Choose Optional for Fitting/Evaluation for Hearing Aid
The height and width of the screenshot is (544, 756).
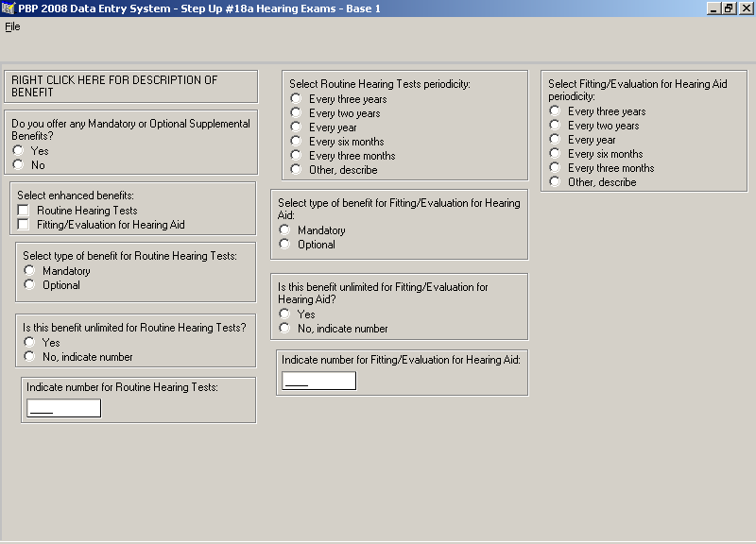tap(284, 245)
